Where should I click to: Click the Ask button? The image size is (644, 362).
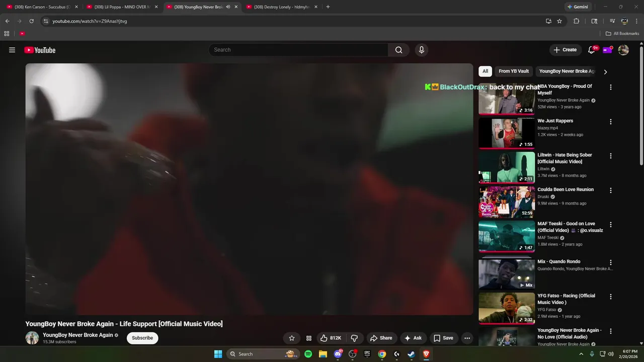[413, 338]
